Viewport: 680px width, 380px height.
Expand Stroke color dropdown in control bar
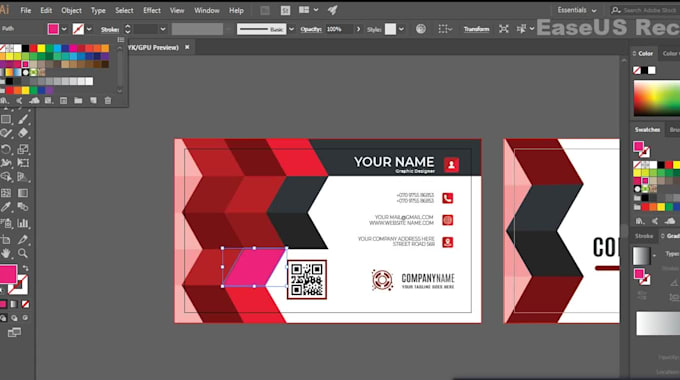(89, 29)
